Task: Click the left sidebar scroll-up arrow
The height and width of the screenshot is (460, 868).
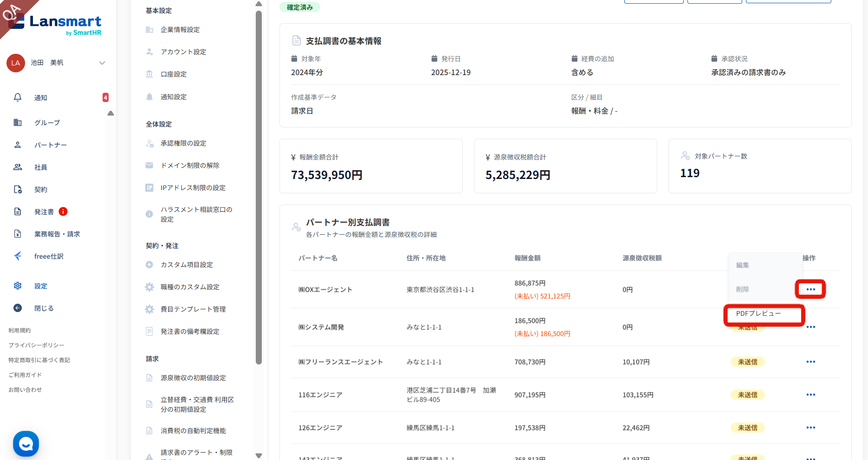Action: coord(110,113)
